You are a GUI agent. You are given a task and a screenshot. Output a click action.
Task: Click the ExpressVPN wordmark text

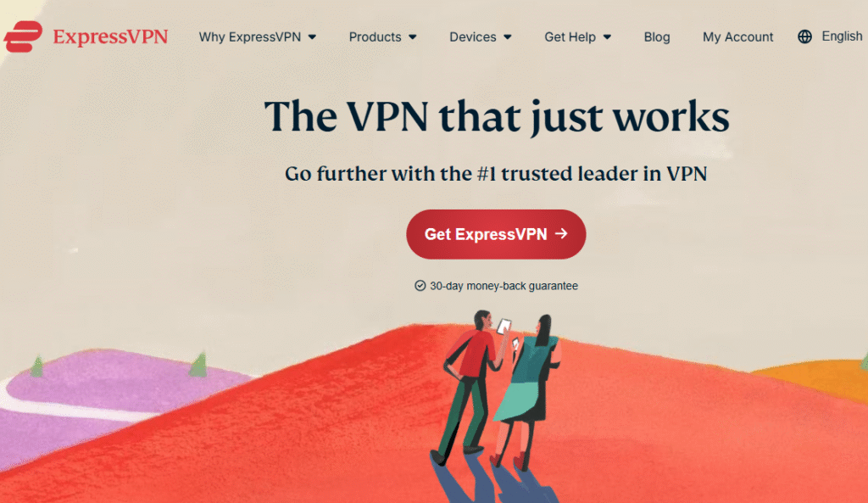coord(110,36)
